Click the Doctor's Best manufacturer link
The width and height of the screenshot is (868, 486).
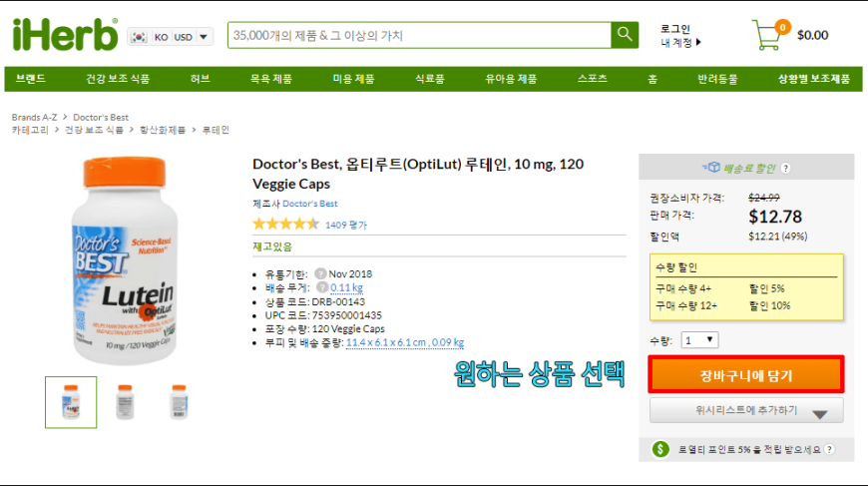pyautogui.click(x=310, y=204)
